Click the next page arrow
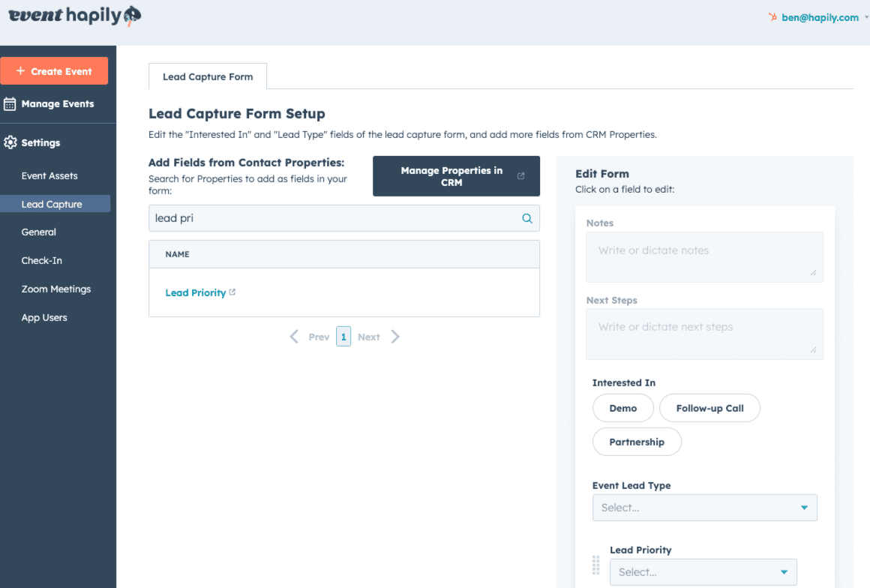Viewport: 870px width, 588px height. (395, 337)
